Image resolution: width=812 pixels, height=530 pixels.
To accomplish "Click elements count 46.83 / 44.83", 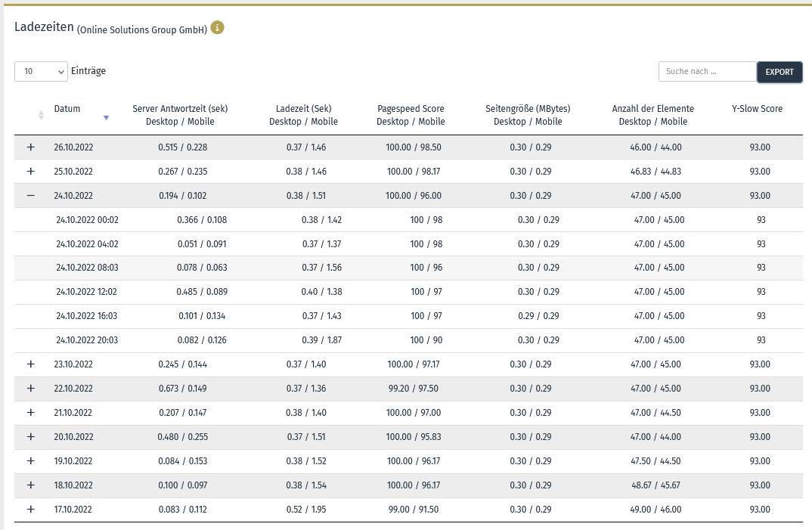I will tap(655, 172).
